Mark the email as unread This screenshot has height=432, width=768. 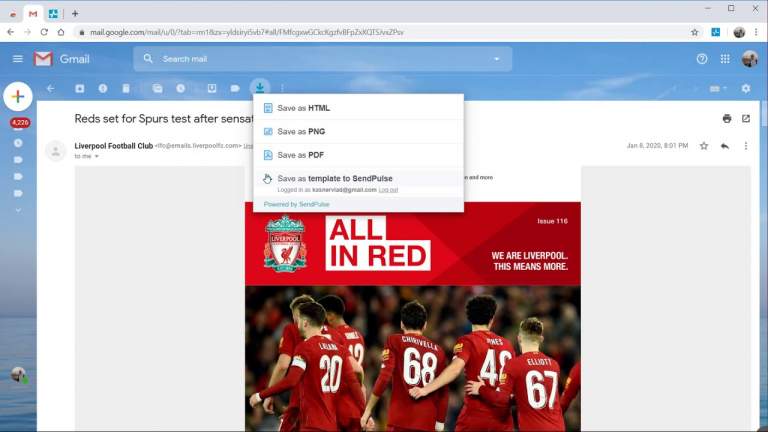pyautogui.click(x=157, y=88)
